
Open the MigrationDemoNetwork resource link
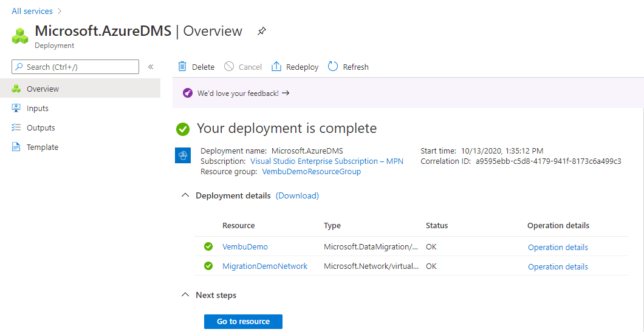(265, 266)
